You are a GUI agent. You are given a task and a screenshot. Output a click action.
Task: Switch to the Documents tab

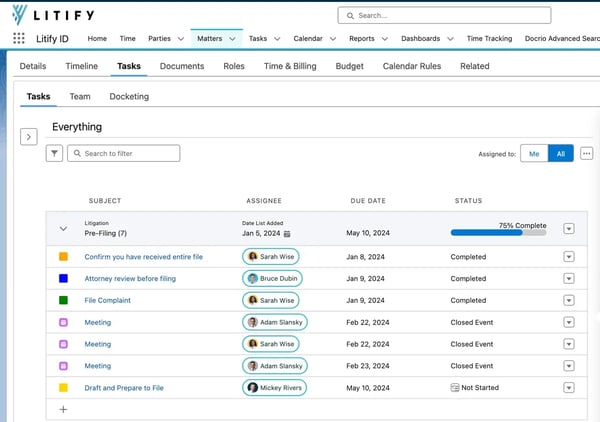point(182,66)
